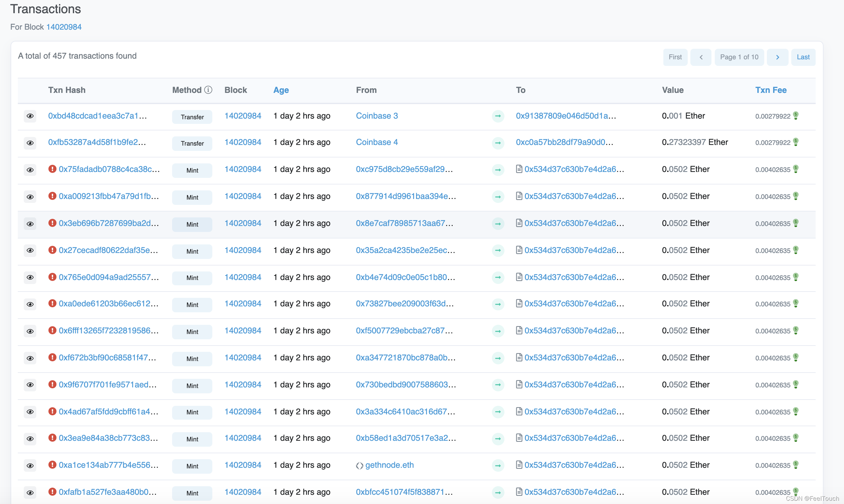This screenshot has width=844, height=504.
Task: Open quick view eye for 0x27cecadf80622daf35e
Action: coord(30,251)
